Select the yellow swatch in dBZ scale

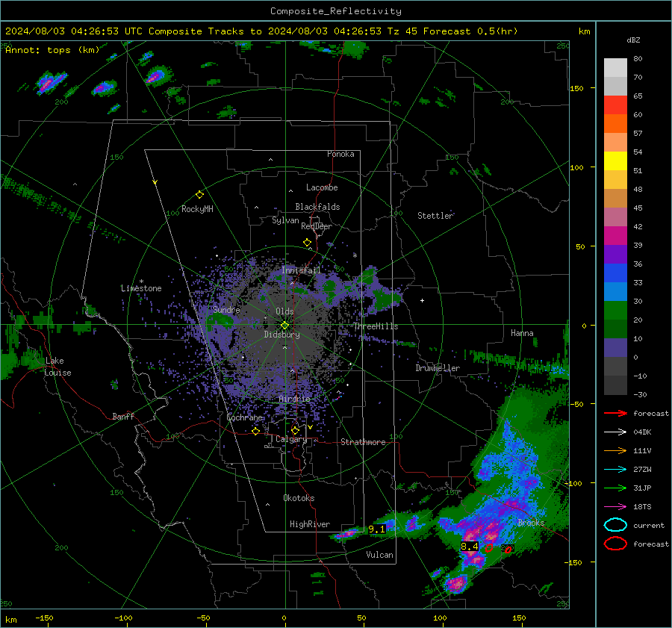pyautogui.click(x=615, y=161)
